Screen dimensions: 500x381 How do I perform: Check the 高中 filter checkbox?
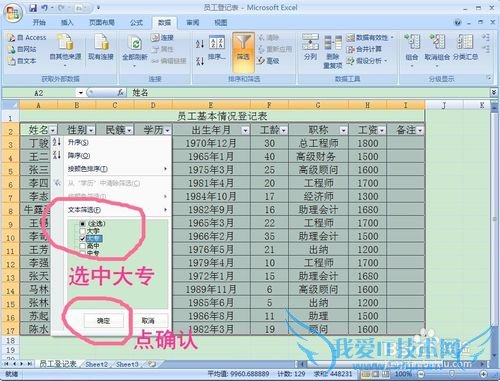point(82,246)
